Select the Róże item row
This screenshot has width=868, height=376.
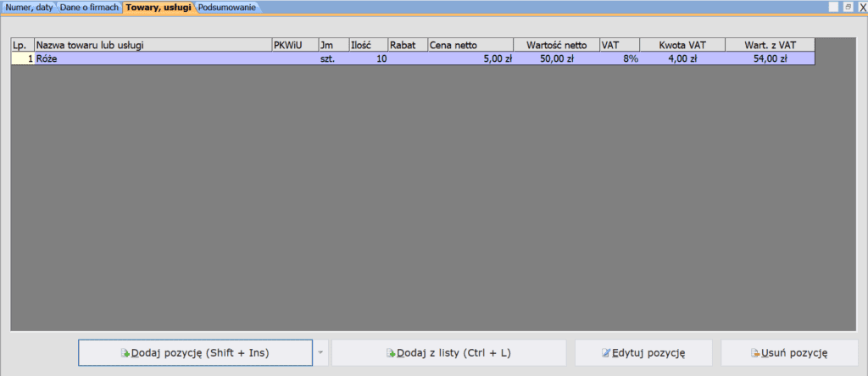[x=153, y=59]
